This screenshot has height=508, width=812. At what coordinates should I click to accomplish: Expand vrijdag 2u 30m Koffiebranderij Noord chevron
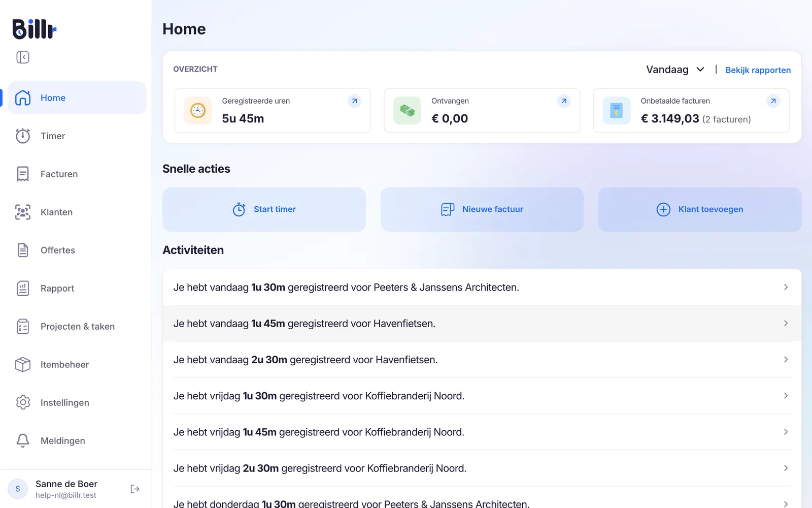coord(786,468)
